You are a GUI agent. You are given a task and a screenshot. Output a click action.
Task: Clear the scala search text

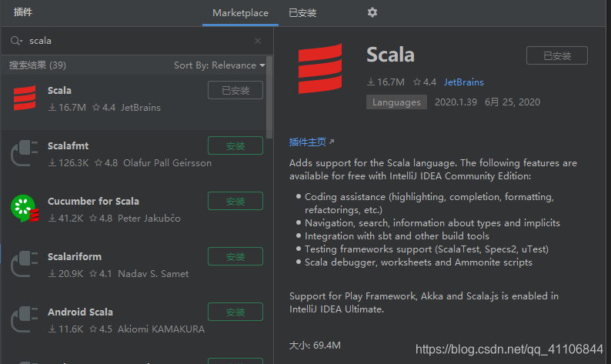258,41
